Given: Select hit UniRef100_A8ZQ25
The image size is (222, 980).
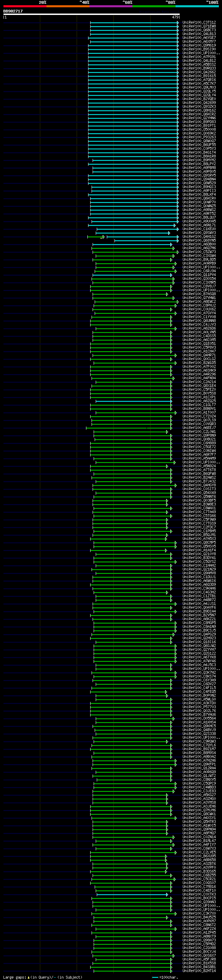Looking at the screenshot, I should click(x=199, y=401).
